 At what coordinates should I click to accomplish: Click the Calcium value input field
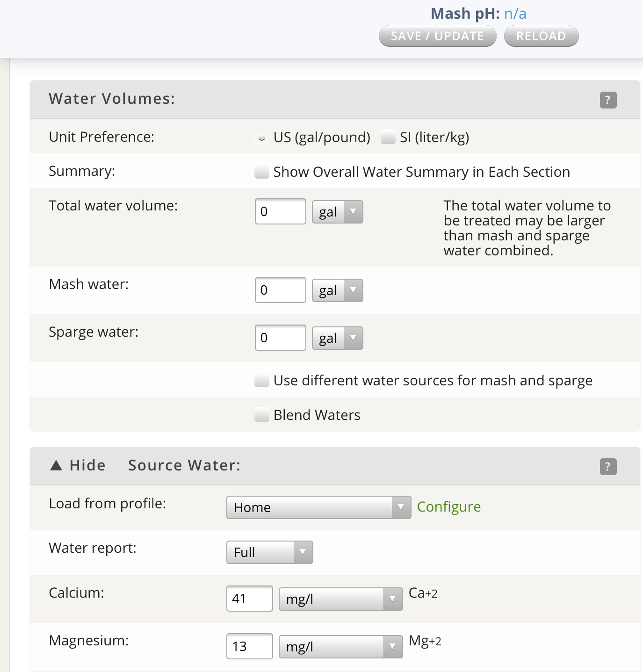[250, 599]
